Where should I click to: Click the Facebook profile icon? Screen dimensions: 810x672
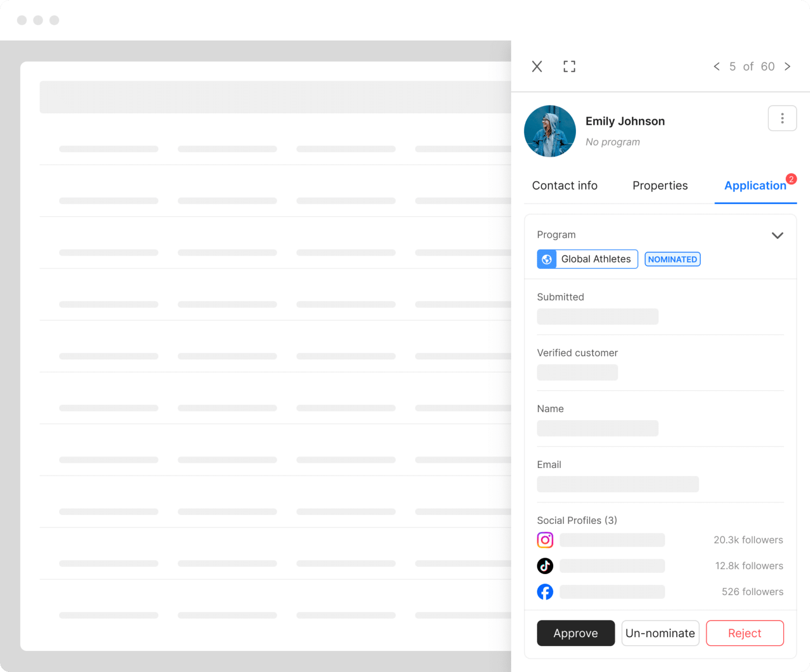click(545, 592)
